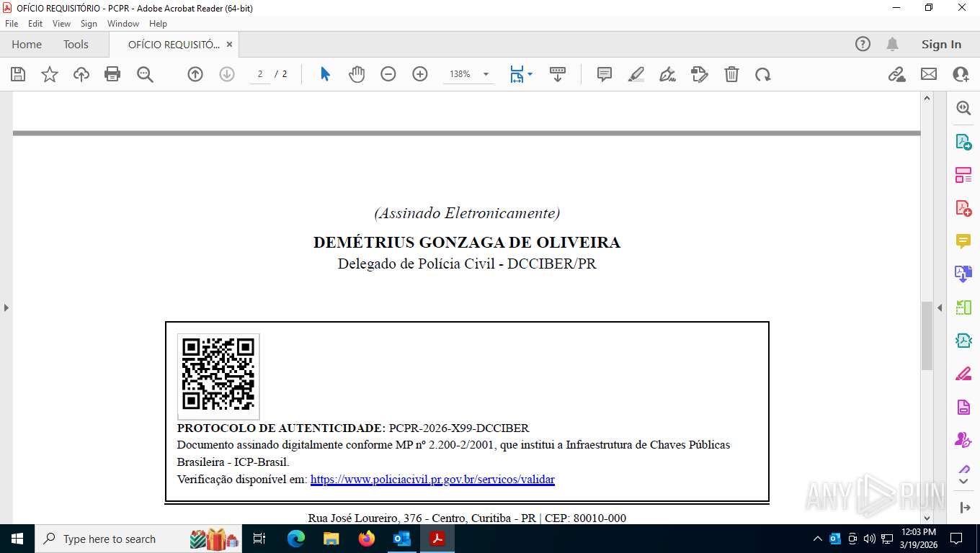Close the OFÍCIO REQUISITÓ... document tab
This screenshot has width=980, height=553.
[x=229, y=44]
